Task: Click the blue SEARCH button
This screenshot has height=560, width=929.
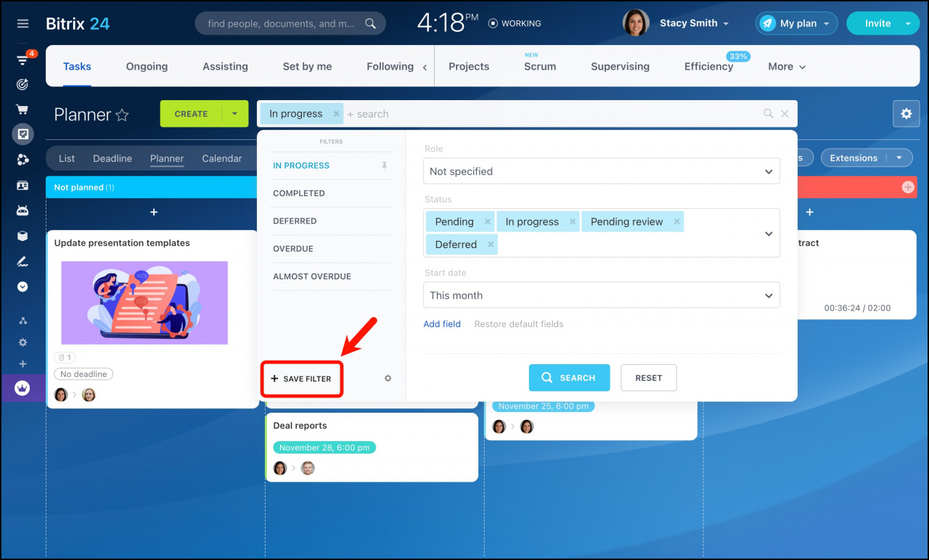Action: (569, 378)
